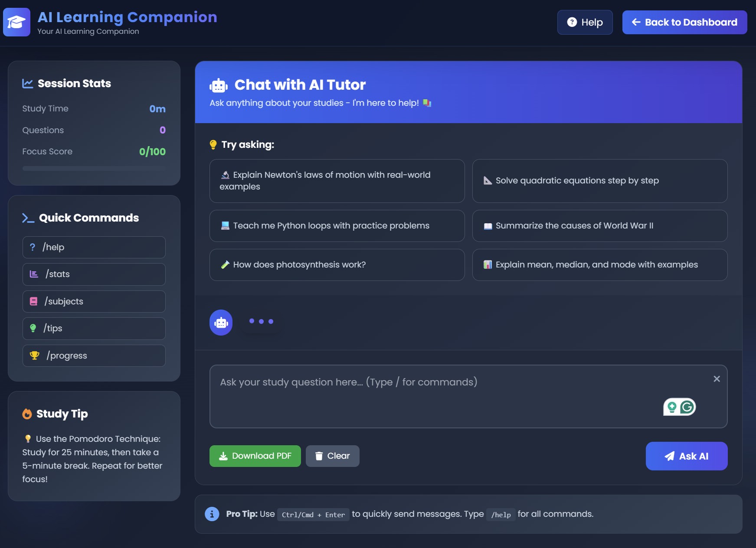Go Back to Dashboard
This screenshot has height=548, width=756.
coord(684,22)
